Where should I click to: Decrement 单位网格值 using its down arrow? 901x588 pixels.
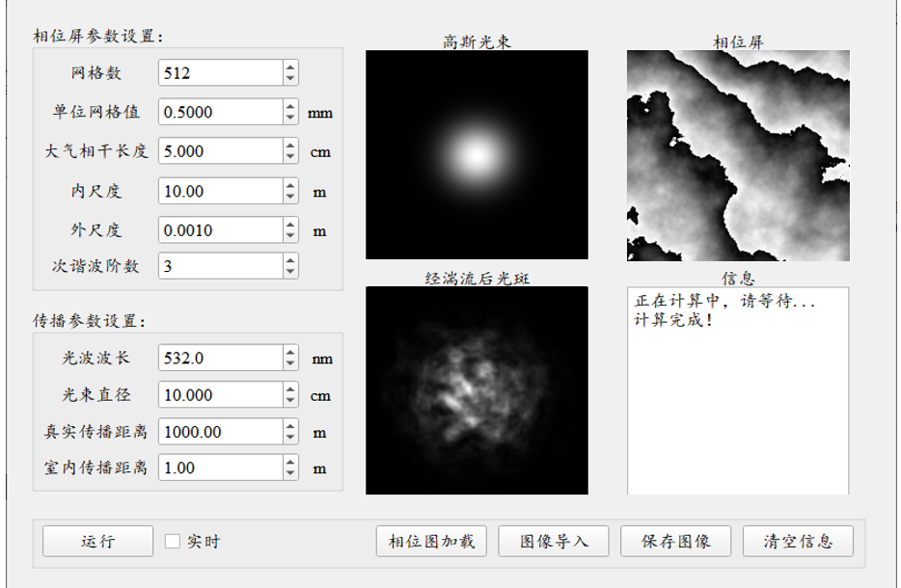[x=290, y=117]
